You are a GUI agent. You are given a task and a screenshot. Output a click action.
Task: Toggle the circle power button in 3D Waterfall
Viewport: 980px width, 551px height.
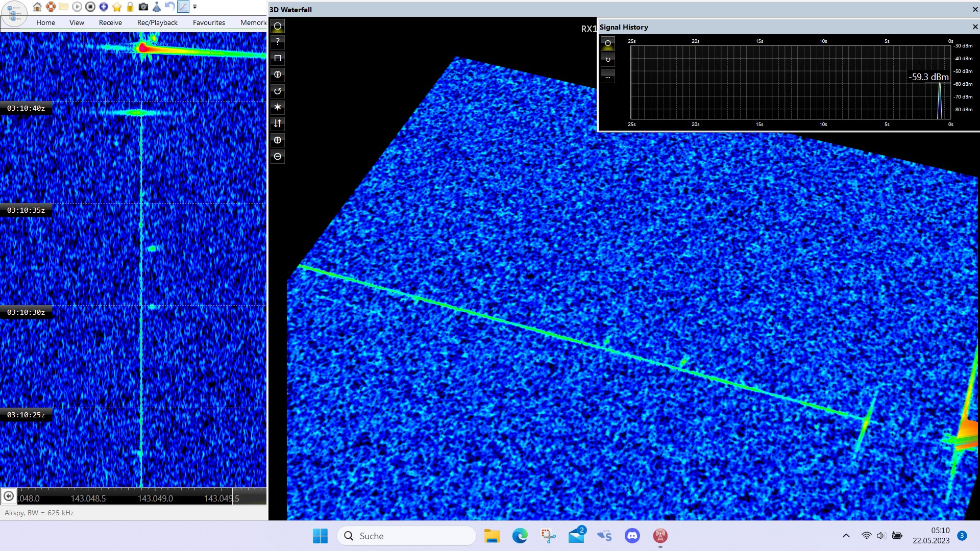278,26
